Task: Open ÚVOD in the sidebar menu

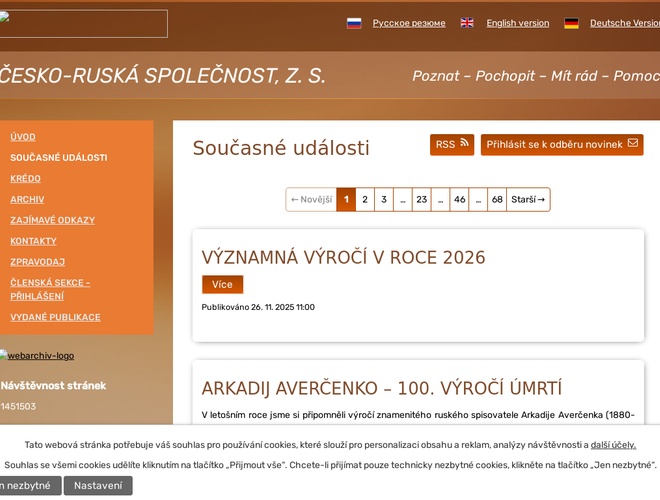Action: point(23,137)
